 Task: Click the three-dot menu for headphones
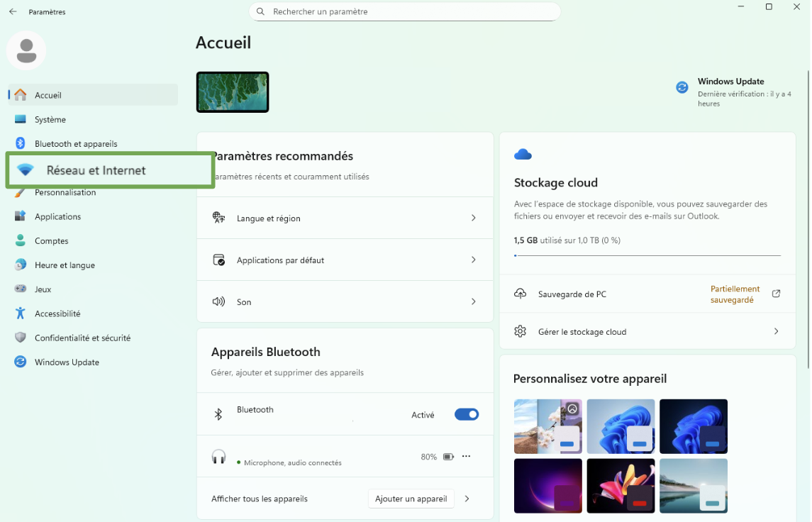click(466, 457)
